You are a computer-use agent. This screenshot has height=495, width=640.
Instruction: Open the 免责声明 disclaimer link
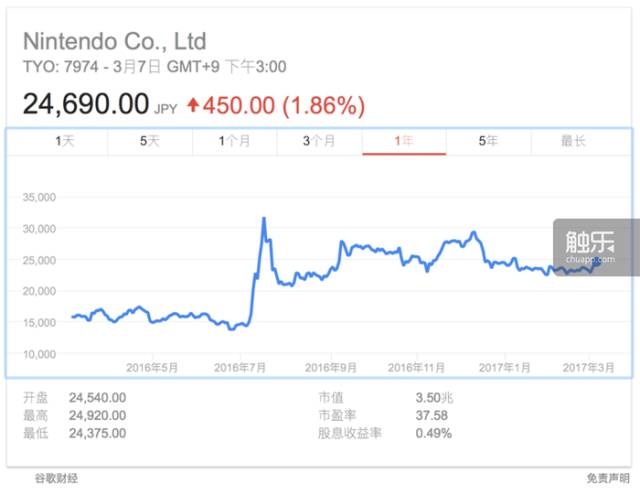[x=608, y=478]
